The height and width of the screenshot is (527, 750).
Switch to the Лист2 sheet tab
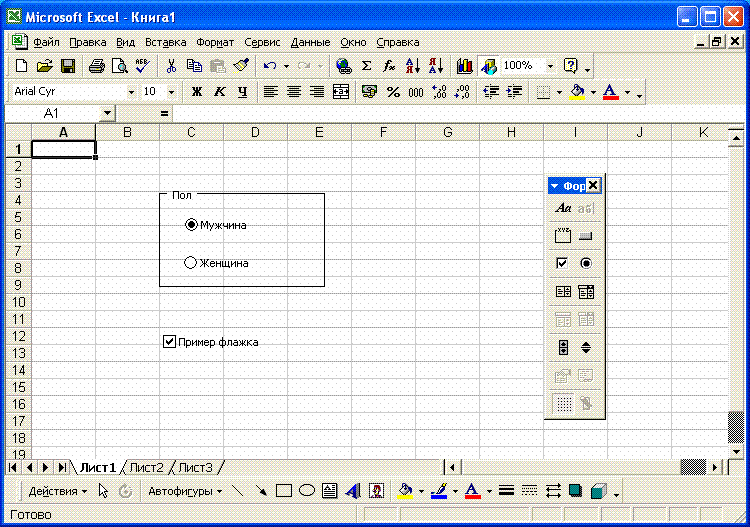tap(146, 467)
